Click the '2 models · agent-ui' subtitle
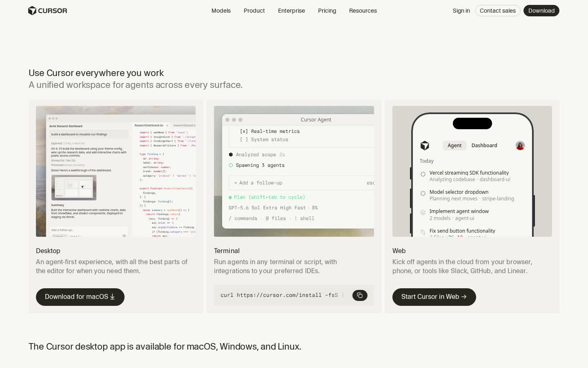The width and height of the screenshot is (588, 368). coord(452,218)
